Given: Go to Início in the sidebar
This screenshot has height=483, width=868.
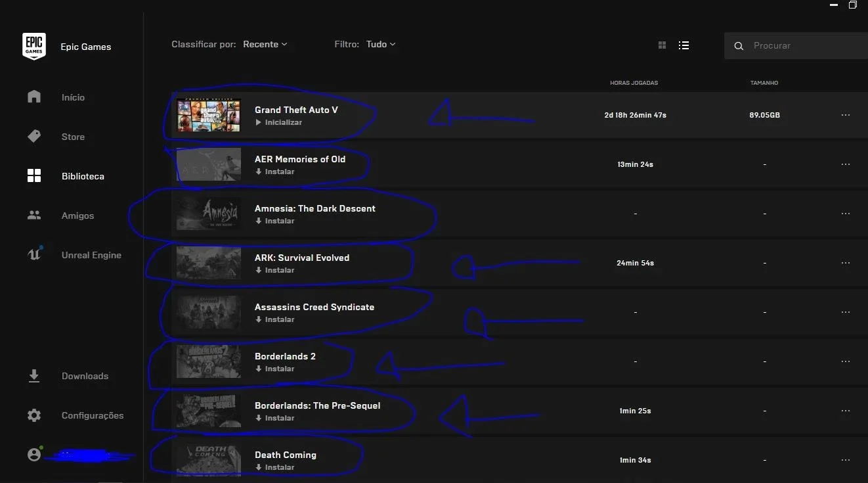Looking at the screenshot, I should click(73, 97).
